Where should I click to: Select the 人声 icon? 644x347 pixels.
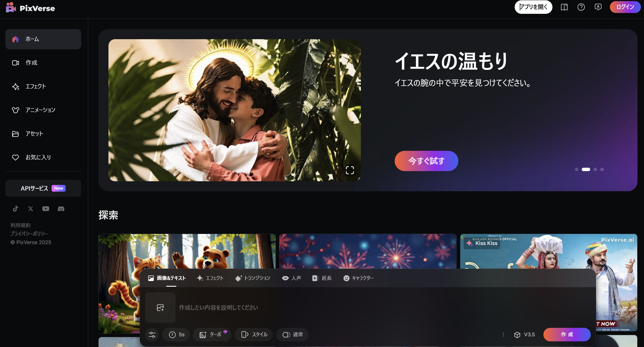point(285,278)
